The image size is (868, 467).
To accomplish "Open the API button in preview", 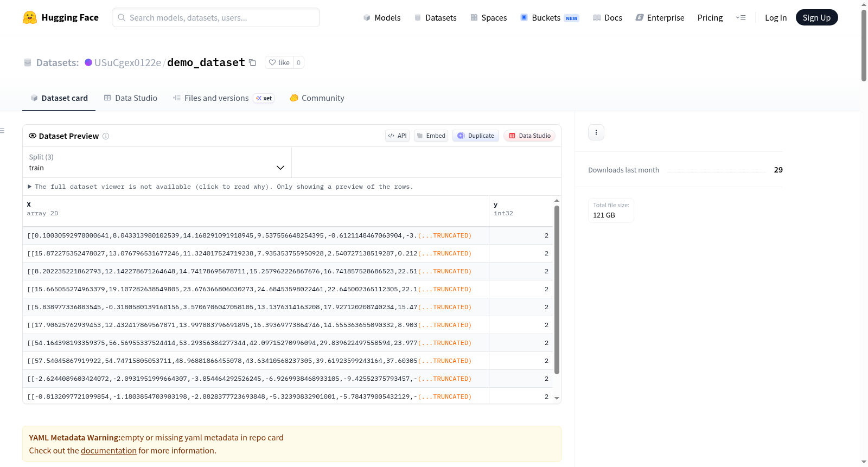I will (397, 136).
